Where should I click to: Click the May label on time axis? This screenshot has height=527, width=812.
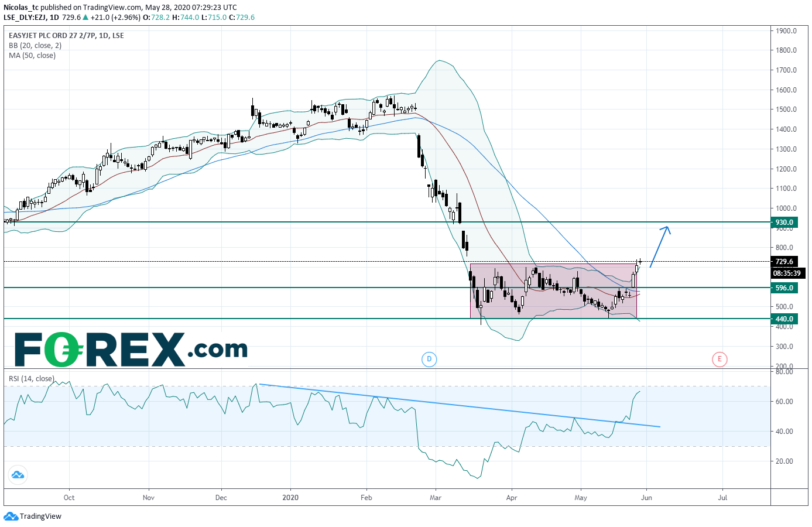tap(581, 498)
